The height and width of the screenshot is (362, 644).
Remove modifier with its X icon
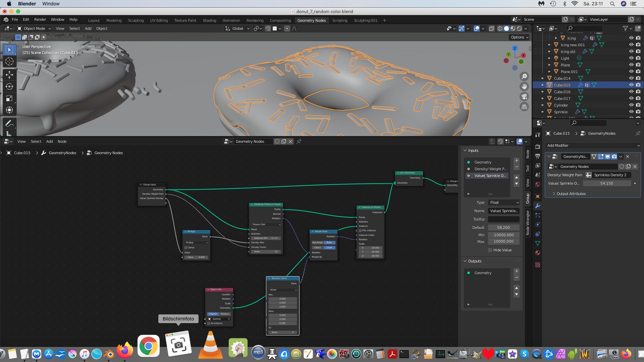tap(628, 157)
